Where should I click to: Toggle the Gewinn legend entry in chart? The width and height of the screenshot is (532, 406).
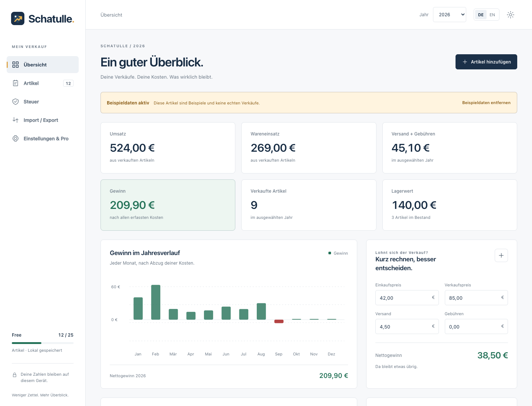tap(338, 253)
